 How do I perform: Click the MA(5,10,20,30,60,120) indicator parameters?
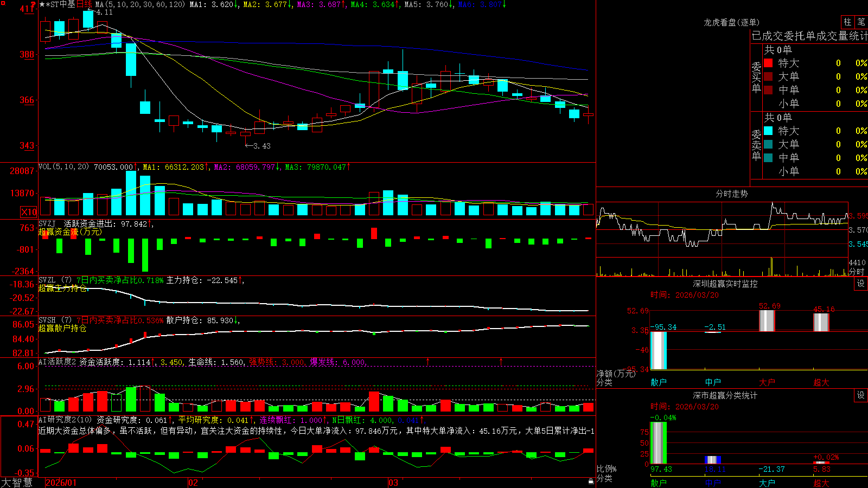(140, 4)
